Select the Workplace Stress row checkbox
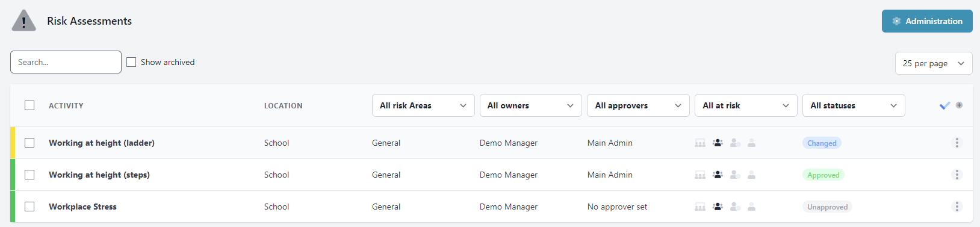 click(x=29, y=207)
